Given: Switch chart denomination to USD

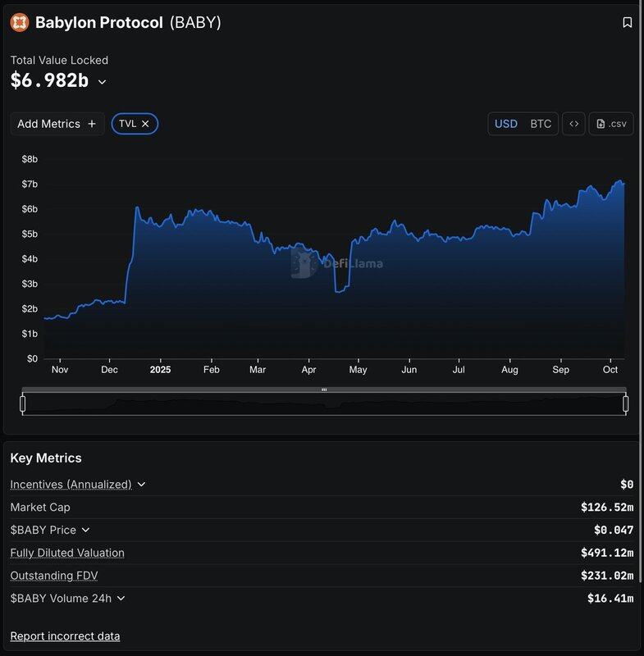Looking at the screenshot, I should pyautogui.click(x=506, y=124).
